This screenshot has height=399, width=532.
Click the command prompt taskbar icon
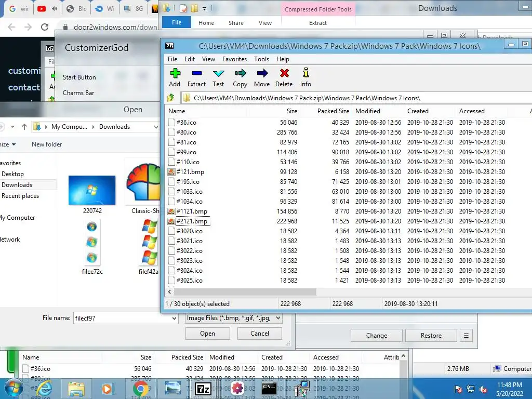(x=269, y=389)
